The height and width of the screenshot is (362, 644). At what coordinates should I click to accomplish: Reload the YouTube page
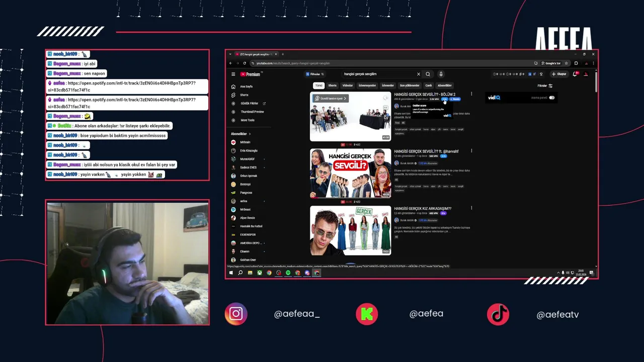[x=245, y=63]
